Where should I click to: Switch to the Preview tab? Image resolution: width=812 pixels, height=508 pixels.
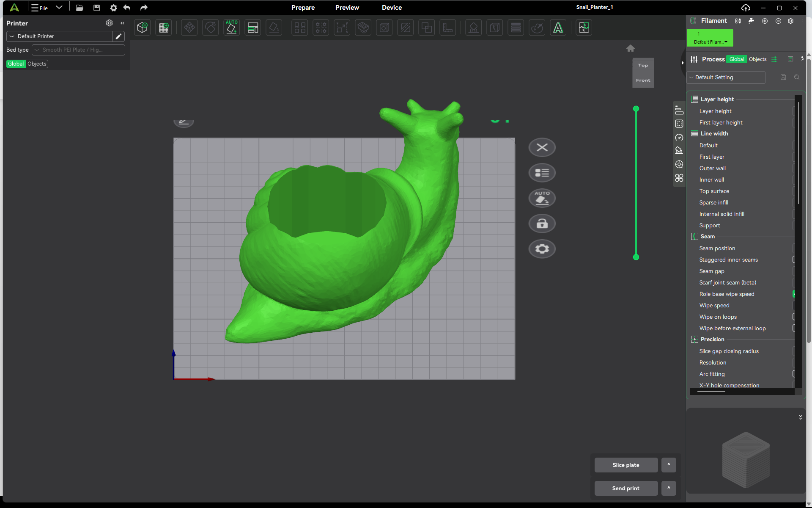point(347,7)
